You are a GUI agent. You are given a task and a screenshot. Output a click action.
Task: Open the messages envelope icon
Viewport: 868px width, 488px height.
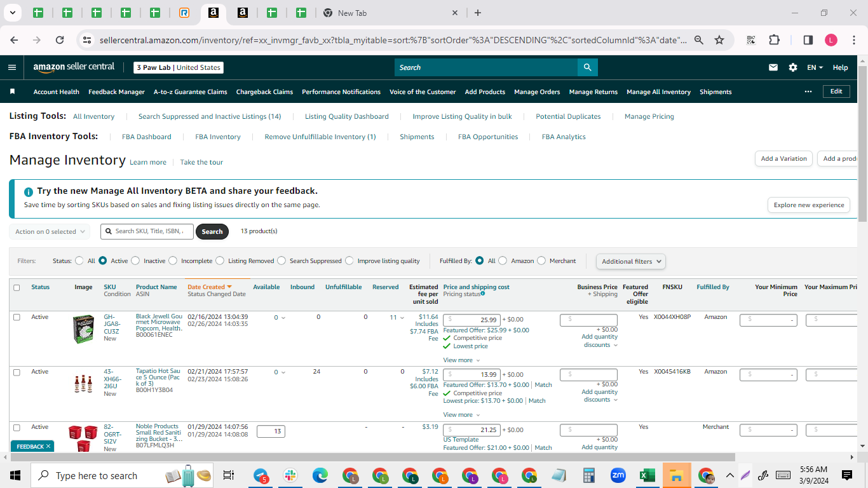773,67
